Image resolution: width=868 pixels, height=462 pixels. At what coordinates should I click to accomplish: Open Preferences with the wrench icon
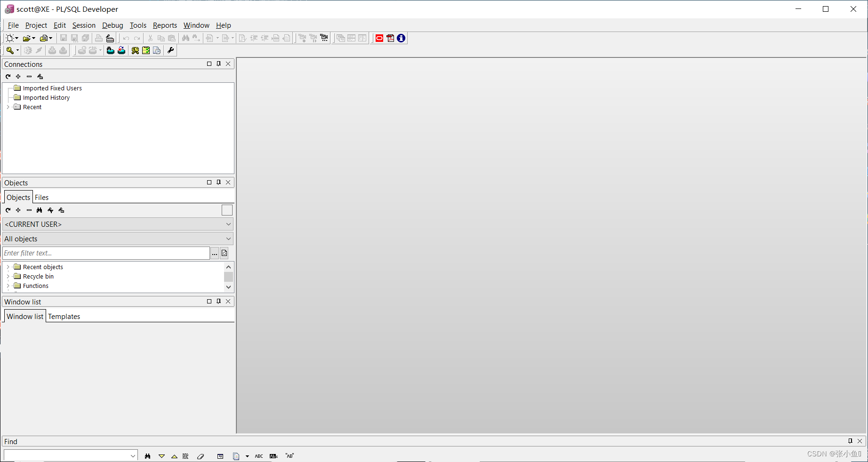tap(171, 50)
